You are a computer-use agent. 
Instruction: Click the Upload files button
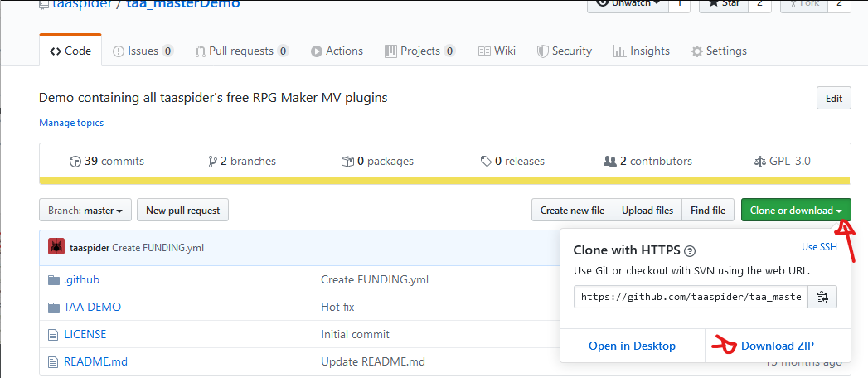[x=647, y=211]
